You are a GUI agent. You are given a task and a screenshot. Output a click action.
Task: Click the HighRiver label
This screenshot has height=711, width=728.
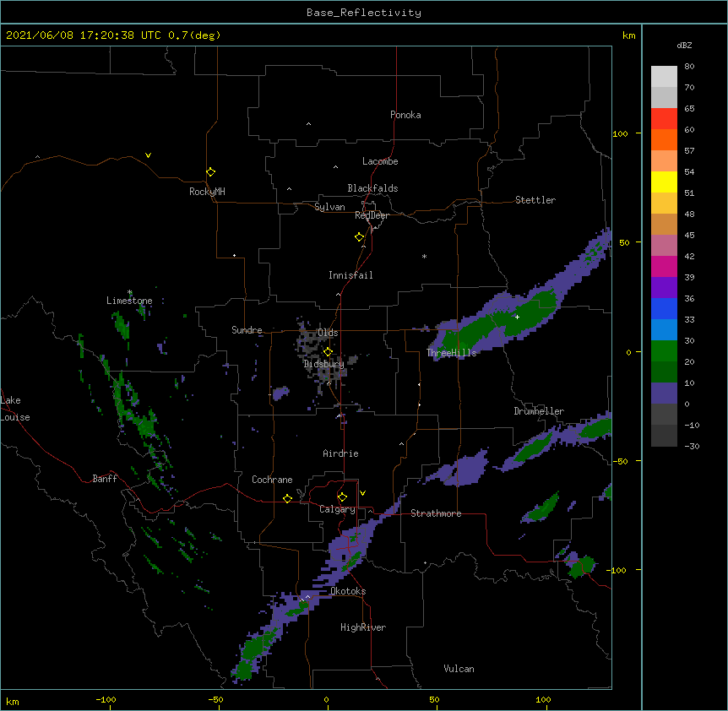[363, 627]
